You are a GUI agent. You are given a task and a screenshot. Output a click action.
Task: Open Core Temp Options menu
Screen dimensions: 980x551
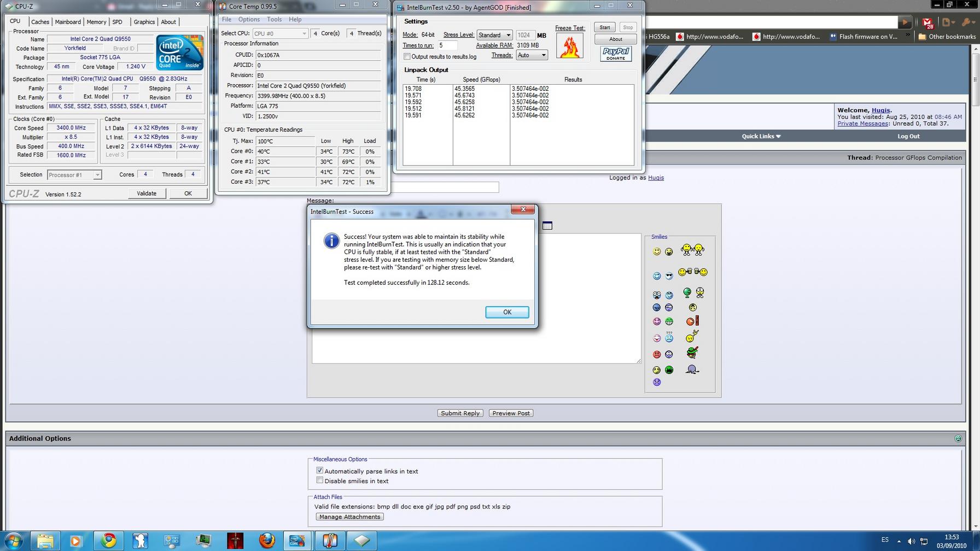click(x=249, y=19)
